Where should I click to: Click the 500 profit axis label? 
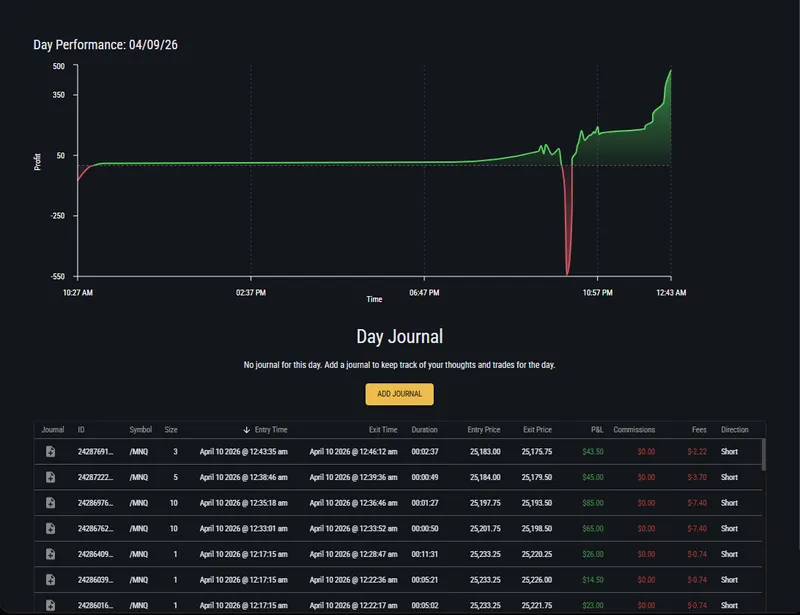point(59,66)
